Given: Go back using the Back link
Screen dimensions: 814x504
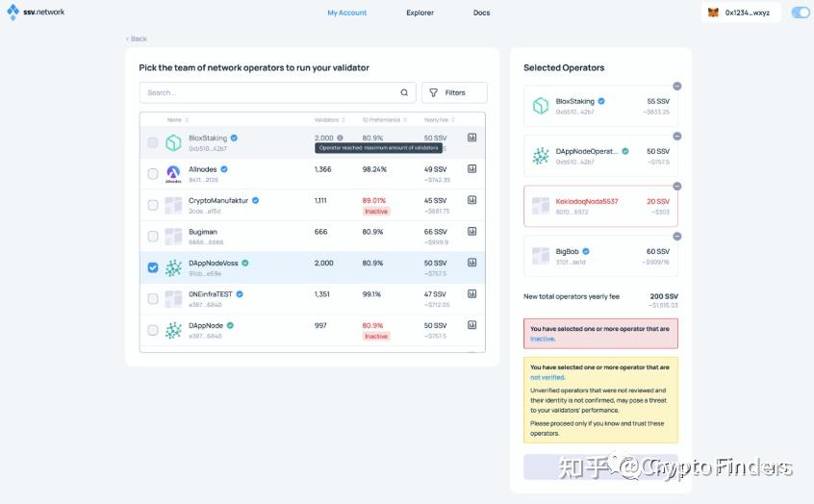Looking at the screenshot, I should (x=137, y=38).
